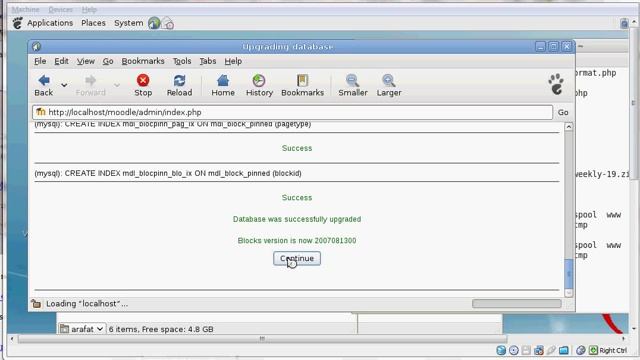Screen dimensions: 640x360
Task: Open the File menu
Action: coord(40,61)
